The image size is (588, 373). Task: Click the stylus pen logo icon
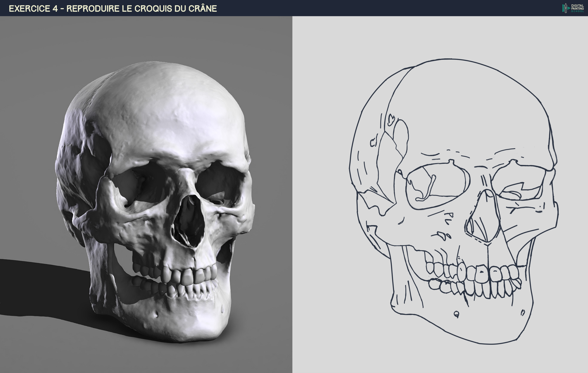pyautogui.click(x=566, y=8)
